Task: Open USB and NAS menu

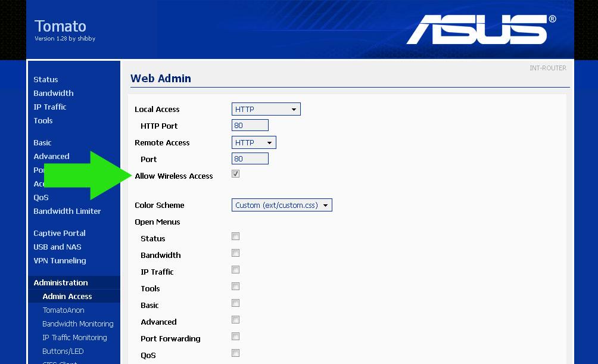Action: 57,247
